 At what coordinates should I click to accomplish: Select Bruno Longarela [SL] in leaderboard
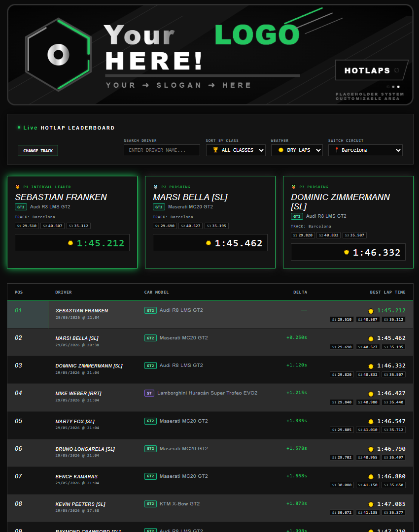[x=85, y=449]
